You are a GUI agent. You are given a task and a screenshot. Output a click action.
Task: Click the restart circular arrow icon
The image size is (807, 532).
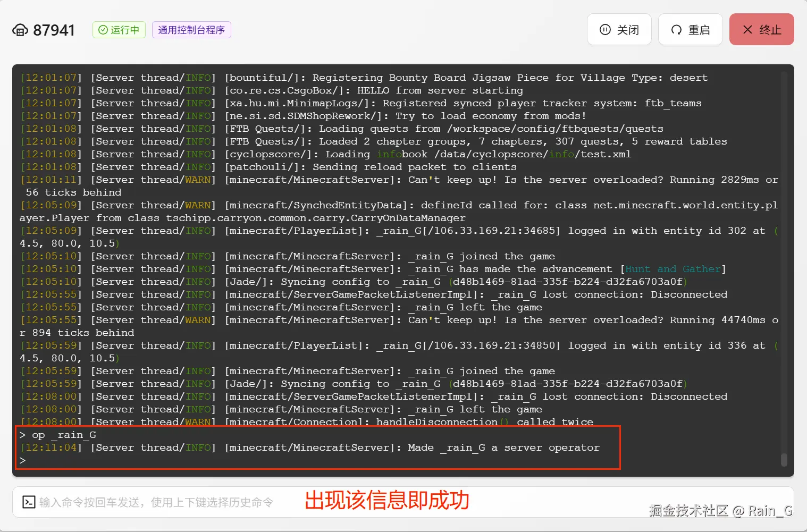tap(676, 30)
